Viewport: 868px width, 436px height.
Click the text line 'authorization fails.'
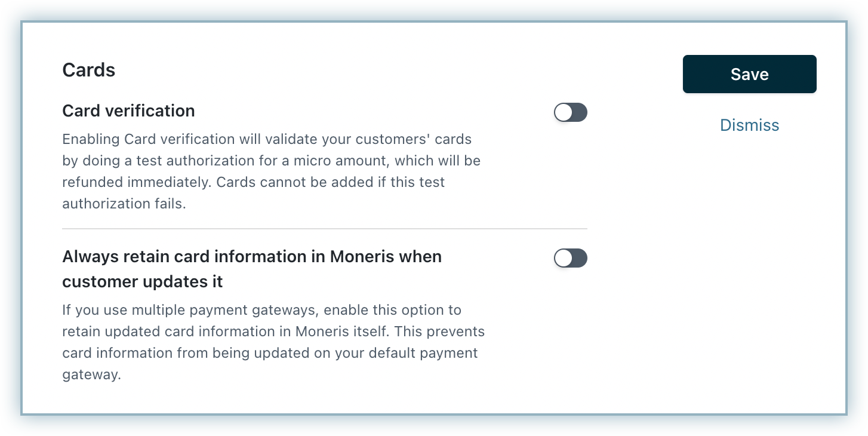[124, 204]
